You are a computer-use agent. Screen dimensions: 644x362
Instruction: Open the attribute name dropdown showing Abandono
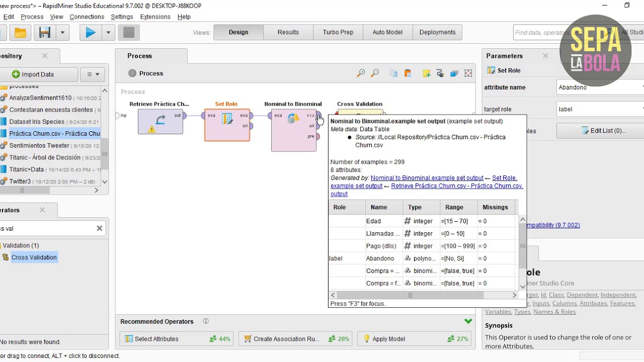click(600, 87)
